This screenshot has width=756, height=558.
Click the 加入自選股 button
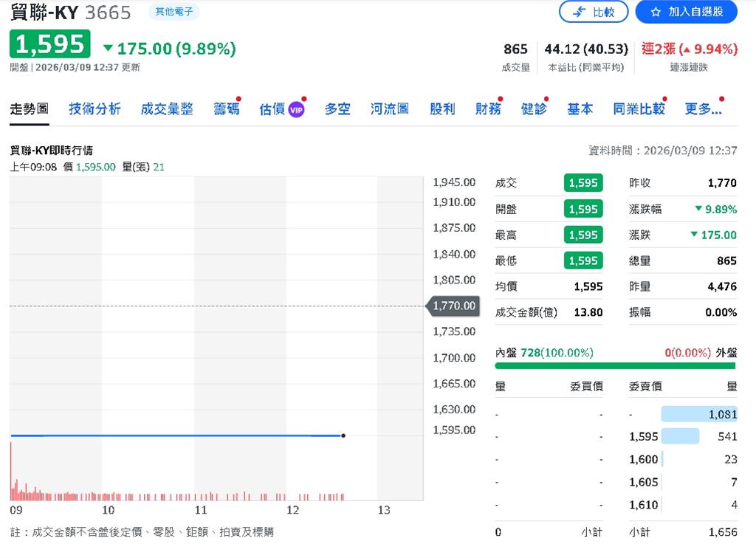pyautogui.click(x=686, y=12)
